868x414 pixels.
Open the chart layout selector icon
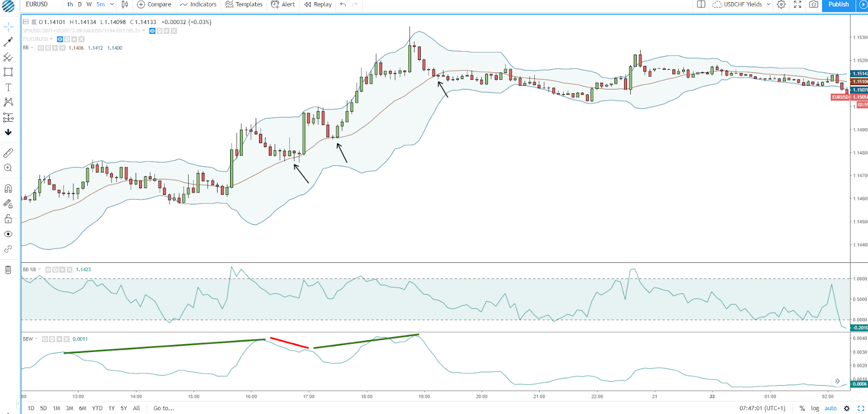point(701,4)
